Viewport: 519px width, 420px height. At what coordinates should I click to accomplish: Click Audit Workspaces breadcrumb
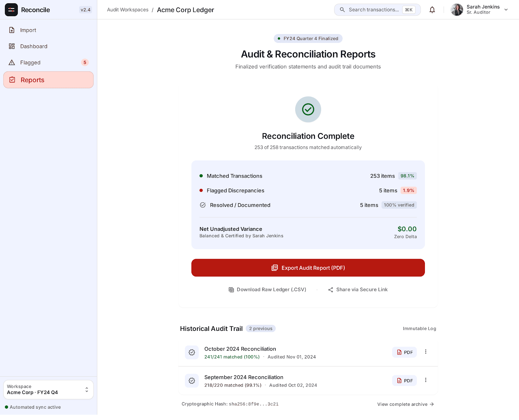click(x=128, y=10)
